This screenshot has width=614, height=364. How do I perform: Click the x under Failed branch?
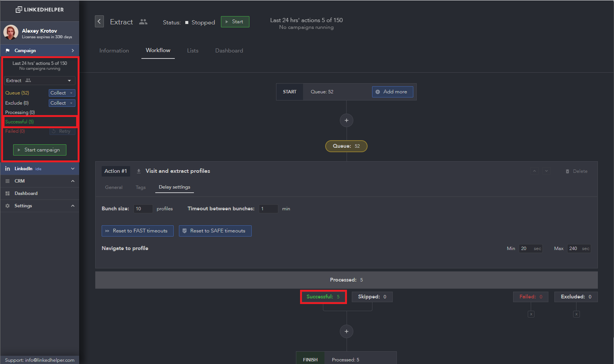pyautogui.click(x=531, y=314)
